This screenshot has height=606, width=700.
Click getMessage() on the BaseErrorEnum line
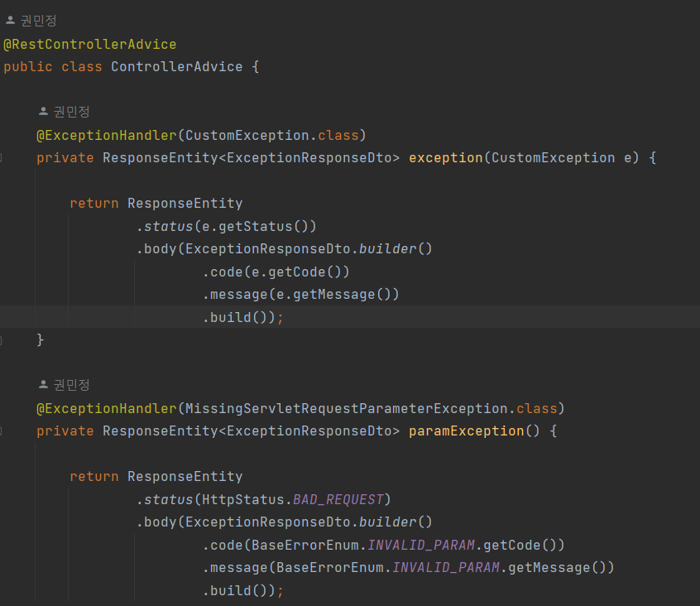(x=557, y=568)
